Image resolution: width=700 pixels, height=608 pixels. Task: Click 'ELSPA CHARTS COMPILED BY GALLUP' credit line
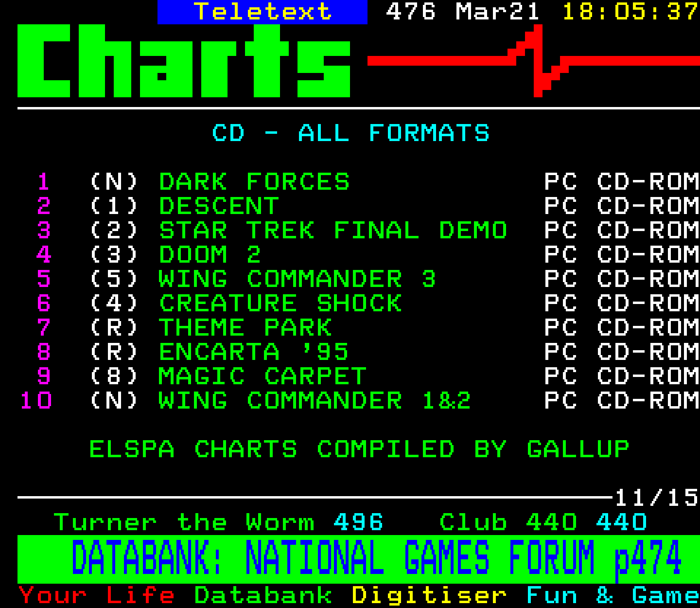(x=359, y=449)
